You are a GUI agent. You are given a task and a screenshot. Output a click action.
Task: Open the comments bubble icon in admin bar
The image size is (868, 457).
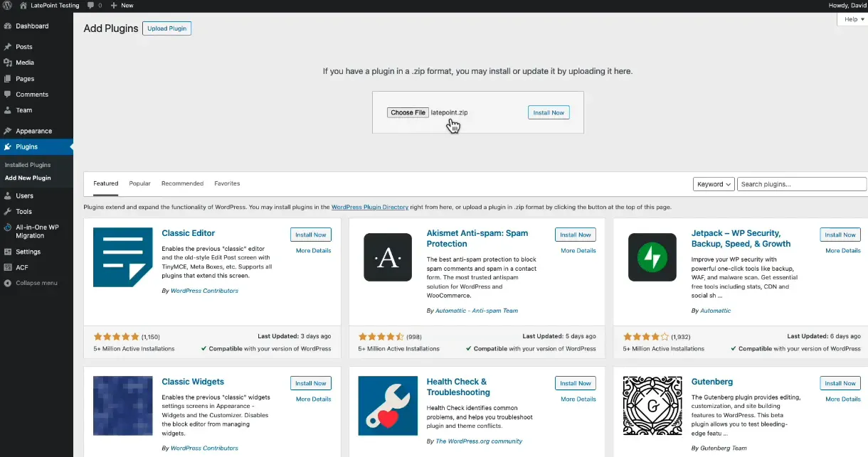click(x=92, y=5)
